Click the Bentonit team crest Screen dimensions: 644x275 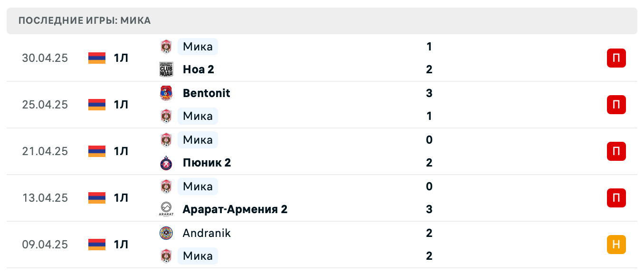[166, 93]
